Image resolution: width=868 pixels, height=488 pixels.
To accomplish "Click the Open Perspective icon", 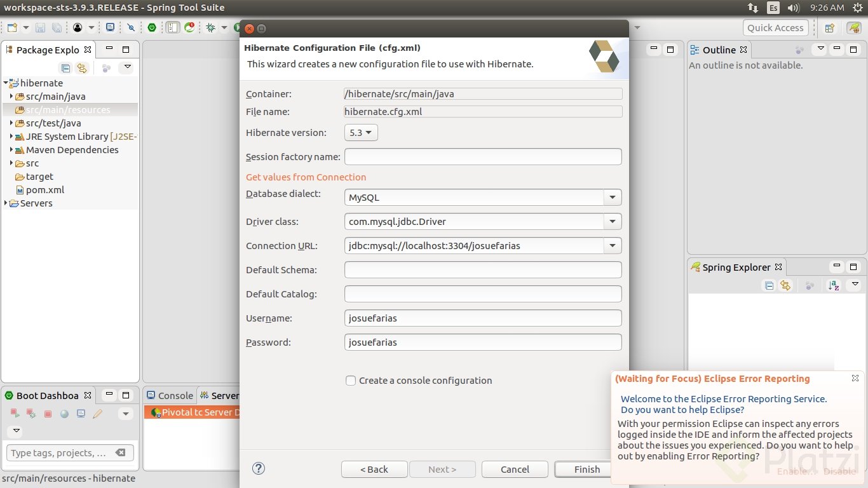I will click(829, 28).
